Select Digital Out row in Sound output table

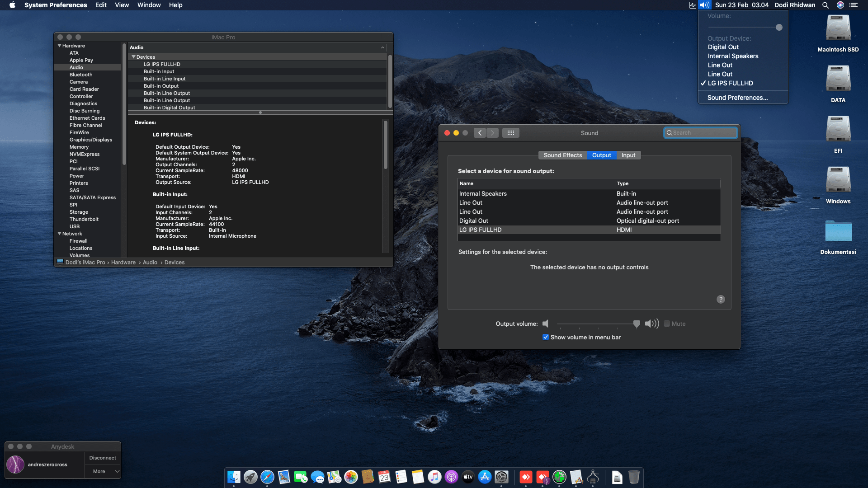click(x=589, y=221)
